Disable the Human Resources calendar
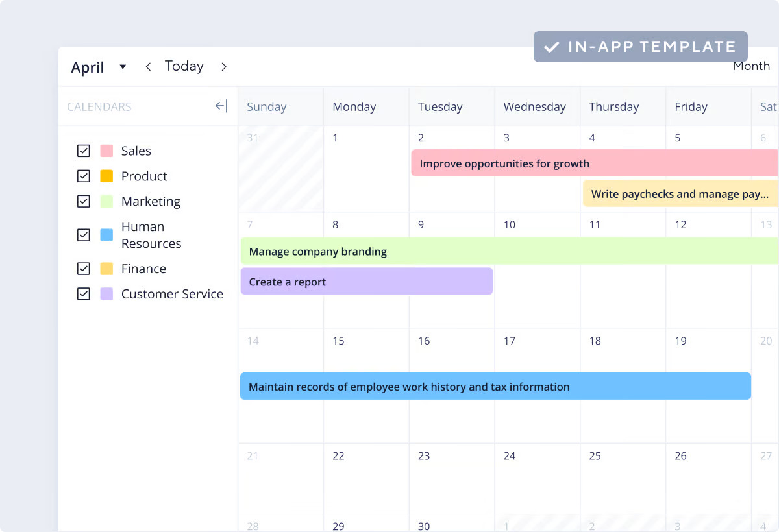This screenshot has height=532, width=779. point(84,235)
